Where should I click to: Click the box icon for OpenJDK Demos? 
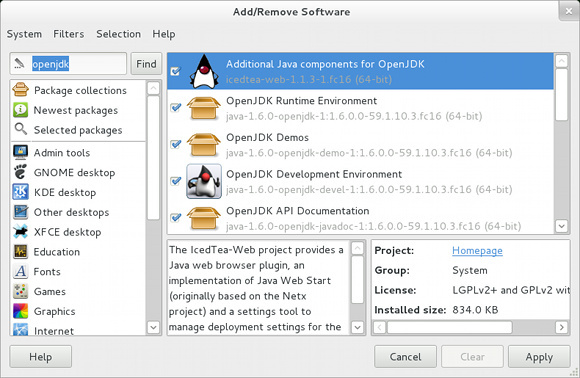click(x=204, y=145)
